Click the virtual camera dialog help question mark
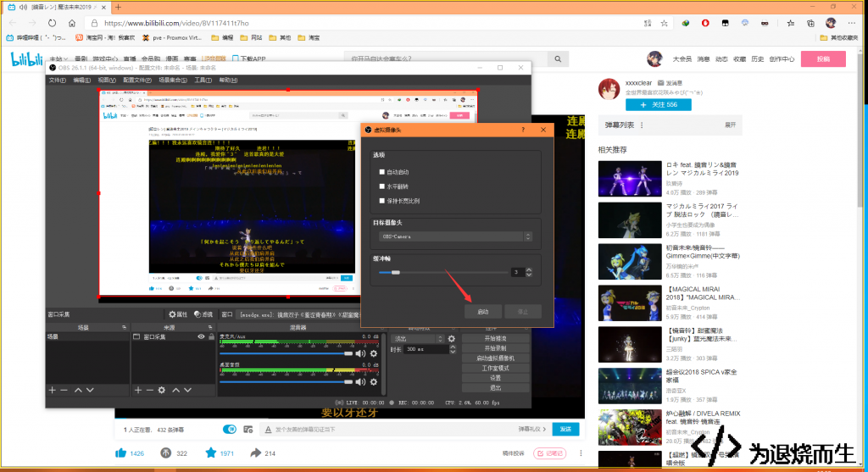This screenshot has width=868, height=472. pyautogui.click(x=523, y=130)
